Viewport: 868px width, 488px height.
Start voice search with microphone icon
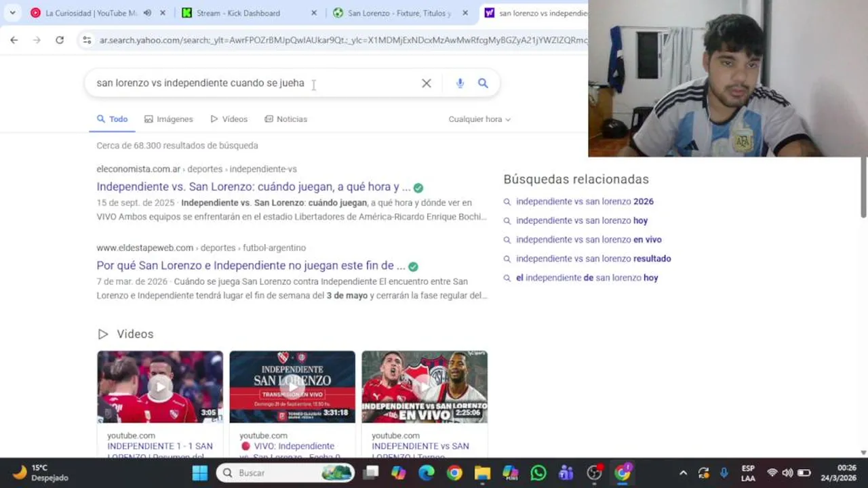[x=460, y=83]
